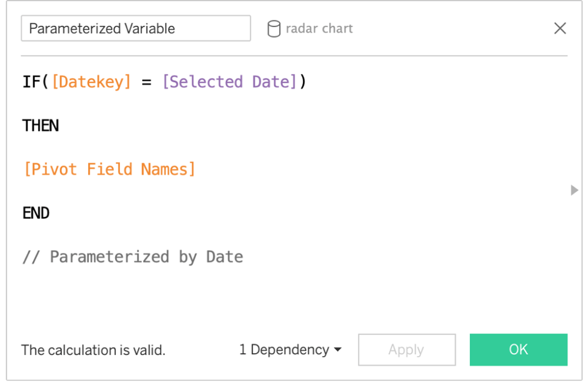Viewport: 588px width, 382px height.
Task: Click the Selected Date parameter token
Action: (x=230, y=81)
